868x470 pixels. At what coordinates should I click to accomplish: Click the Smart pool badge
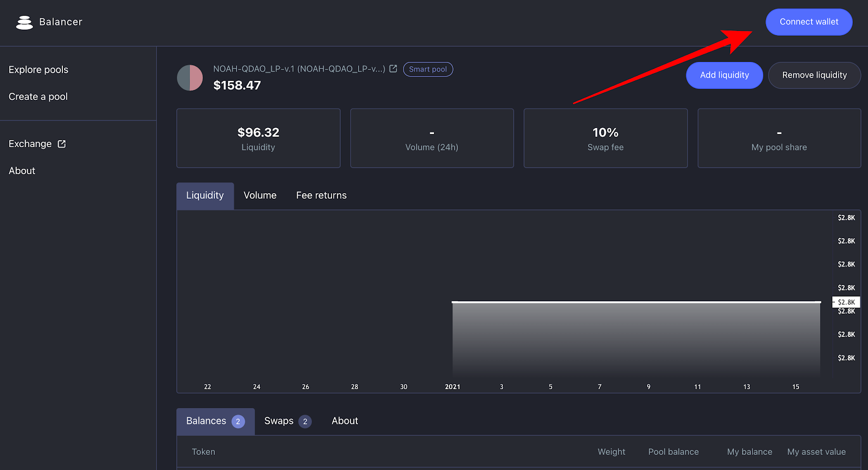[428, 69]
